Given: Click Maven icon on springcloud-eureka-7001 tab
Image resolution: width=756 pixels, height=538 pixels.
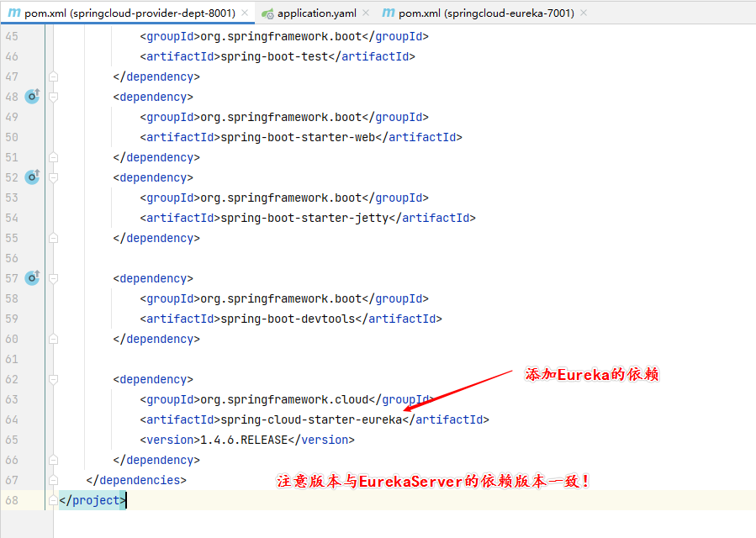Looking at the screenshot, I should tap(388, 13).
